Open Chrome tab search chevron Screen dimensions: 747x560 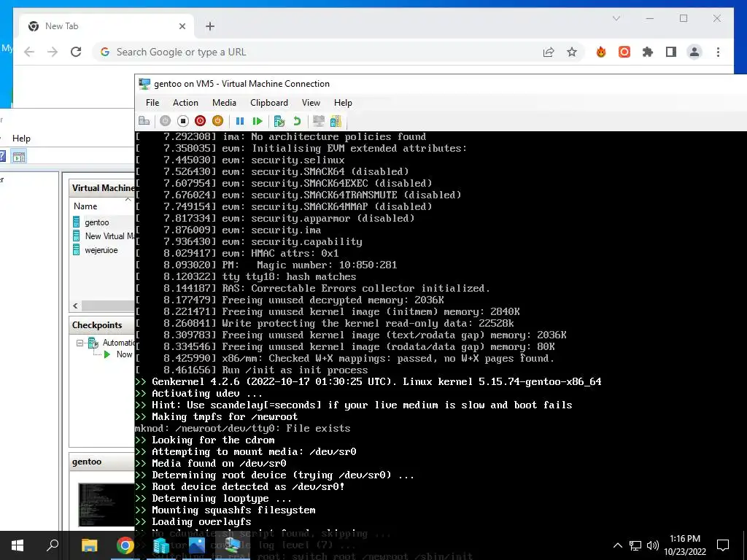pyautogui.click(x=616, y=18)
